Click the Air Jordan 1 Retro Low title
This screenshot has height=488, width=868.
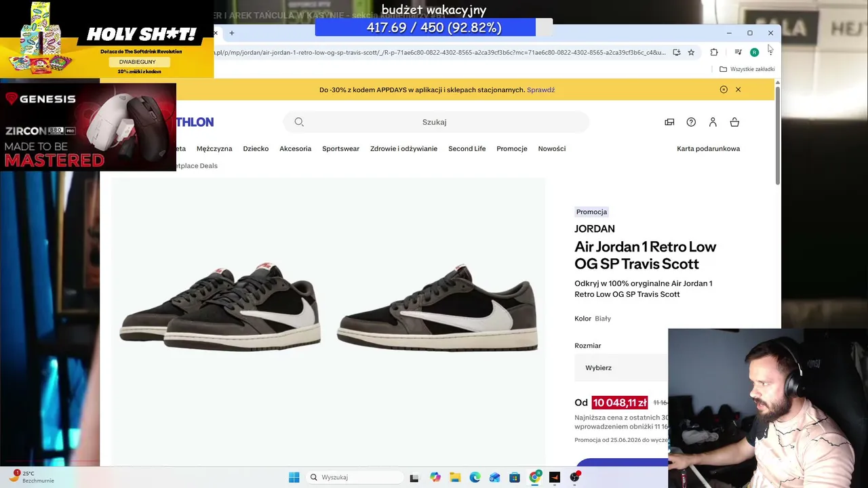(645, 255)
